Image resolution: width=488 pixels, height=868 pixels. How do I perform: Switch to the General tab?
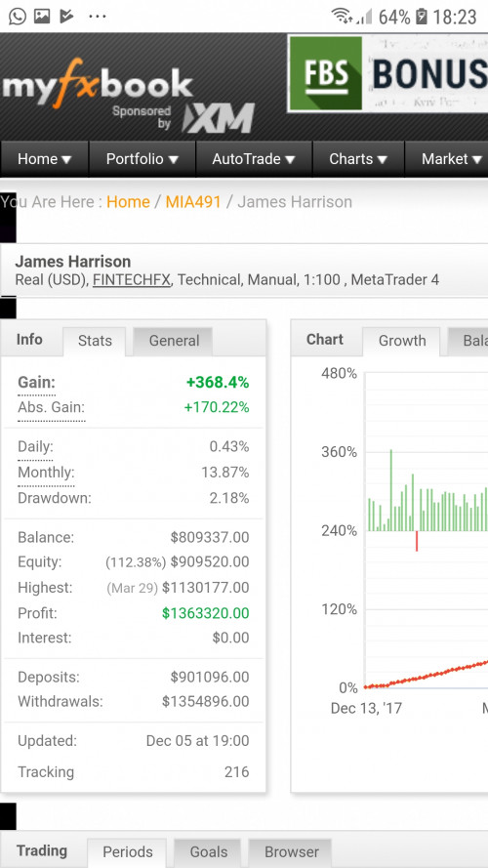[174, 341]
